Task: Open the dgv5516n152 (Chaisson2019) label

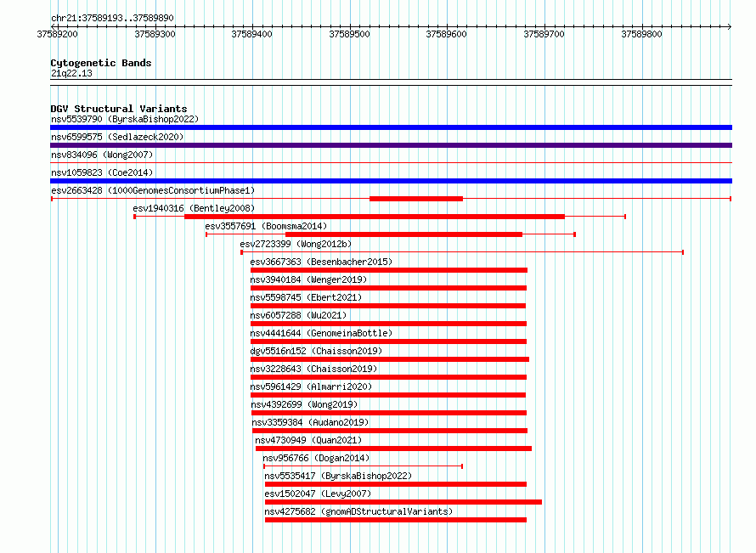Action: (x=316, y=351)
